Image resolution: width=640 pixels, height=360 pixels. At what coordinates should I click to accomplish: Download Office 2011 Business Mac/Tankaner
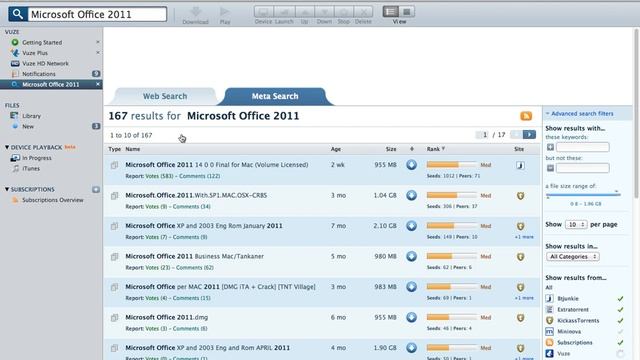pos(411,256)
